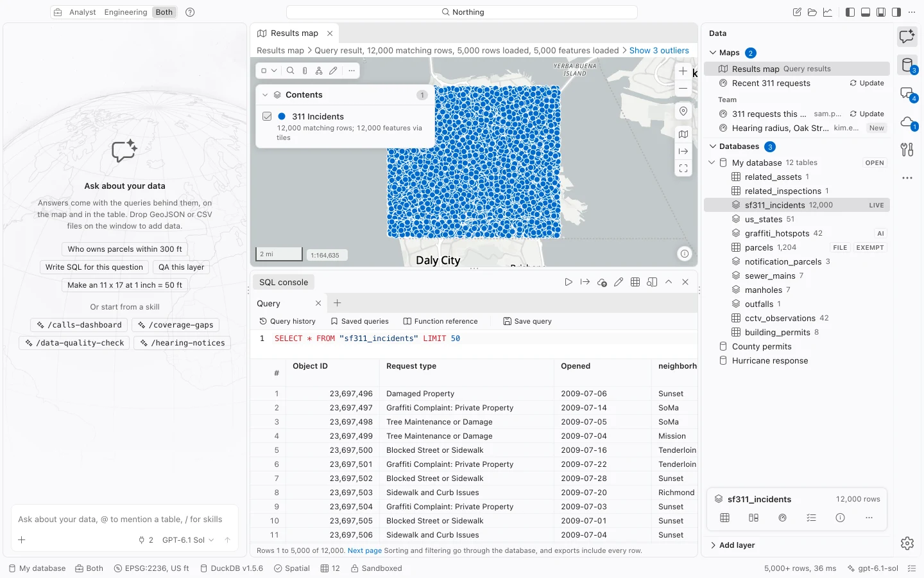Open map info button at map corner

coord(685,254)
